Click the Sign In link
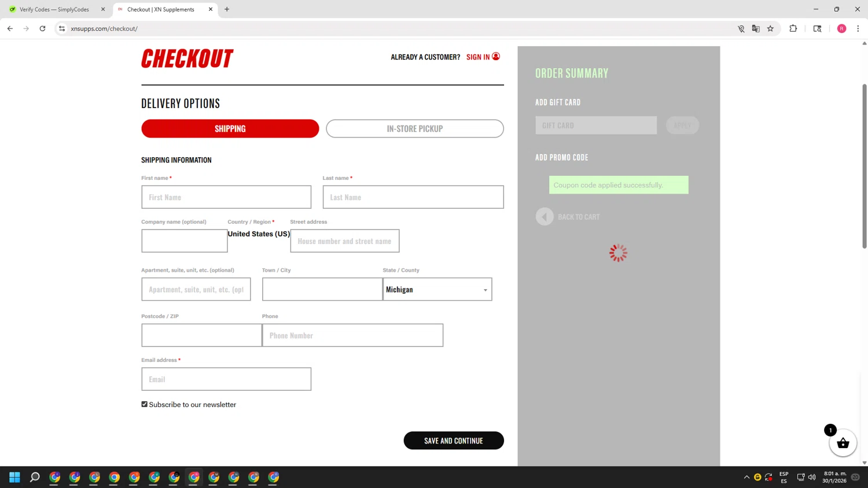This screenshot has height=488, width=868. point(478,57)
